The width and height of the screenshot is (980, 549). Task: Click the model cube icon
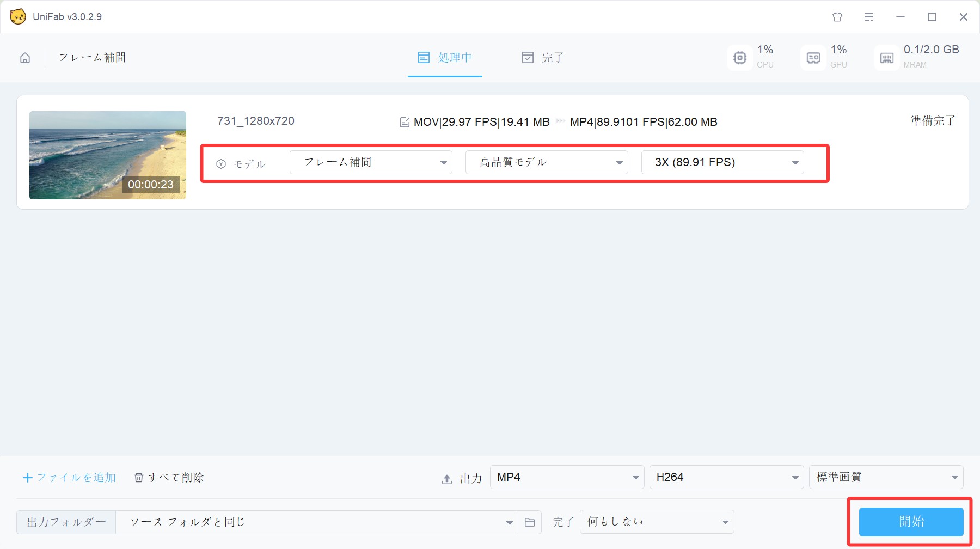(221, 164)
